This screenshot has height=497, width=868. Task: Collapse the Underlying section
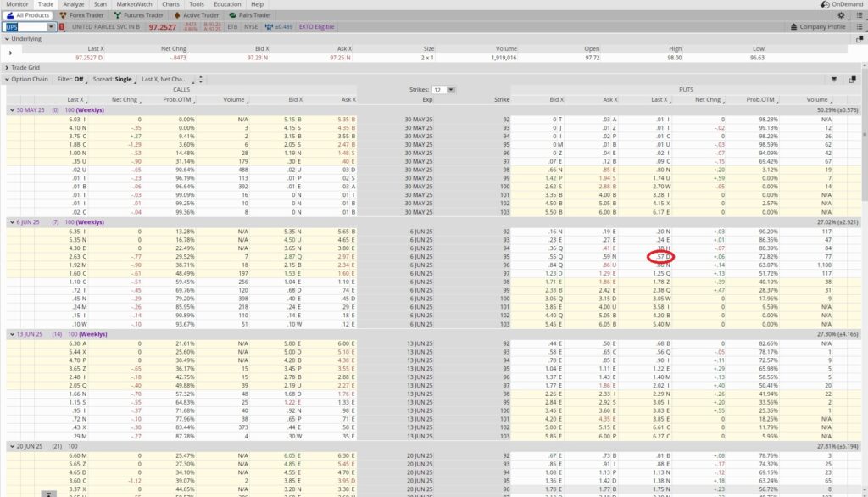point(7,39)
